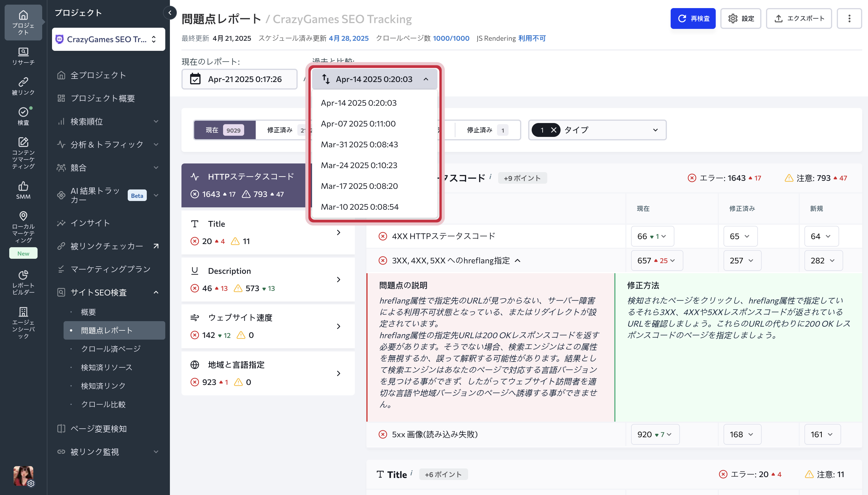Click the error icon on 4XX HTTPステータスコード row

(x=383, y=236)
